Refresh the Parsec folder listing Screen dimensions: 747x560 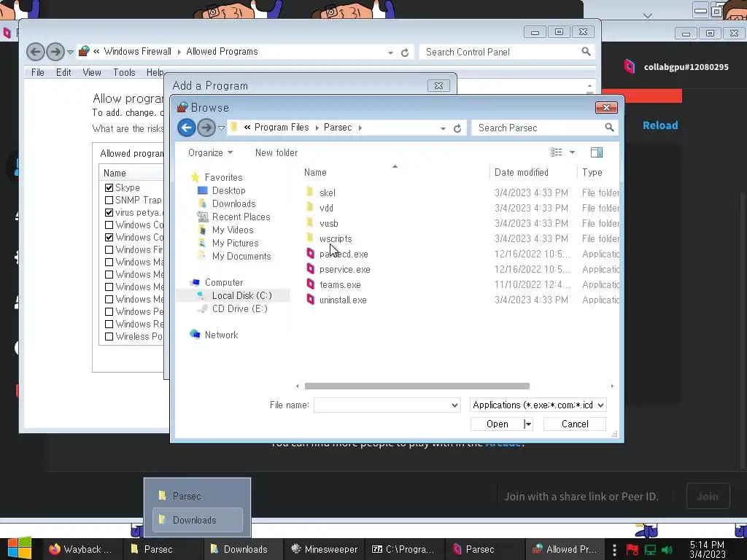457,128
